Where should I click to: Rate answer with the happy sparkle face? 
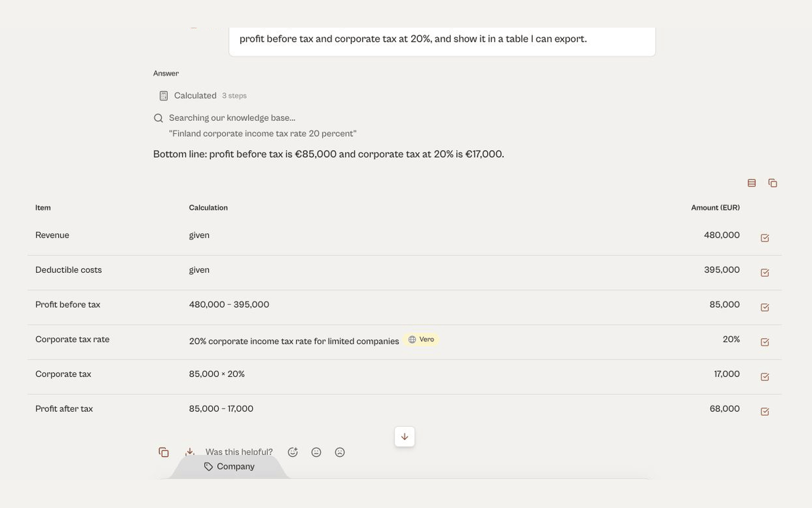click(x=293, y=452)
